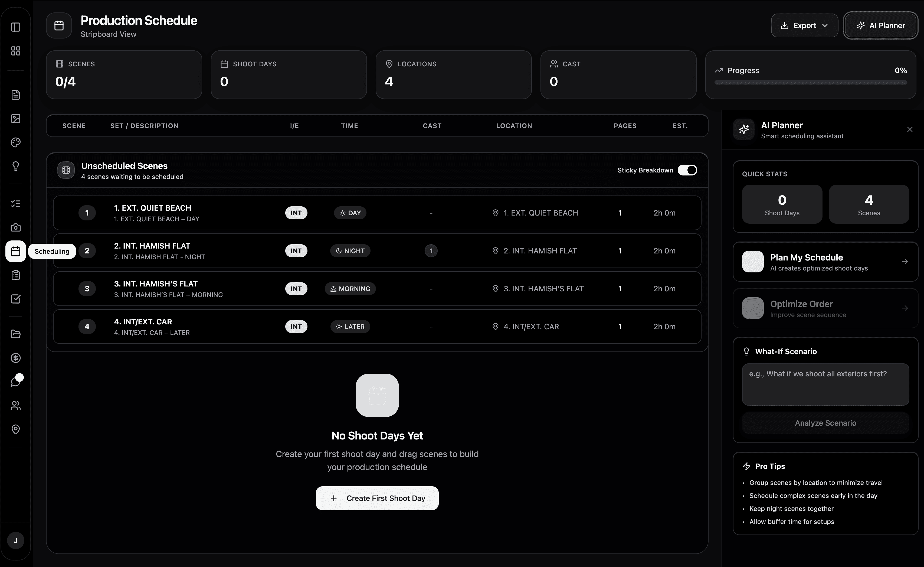
Task: Open the budget dollar icon in sidebar
Action: pyautogui.click(x=15, y=358)
